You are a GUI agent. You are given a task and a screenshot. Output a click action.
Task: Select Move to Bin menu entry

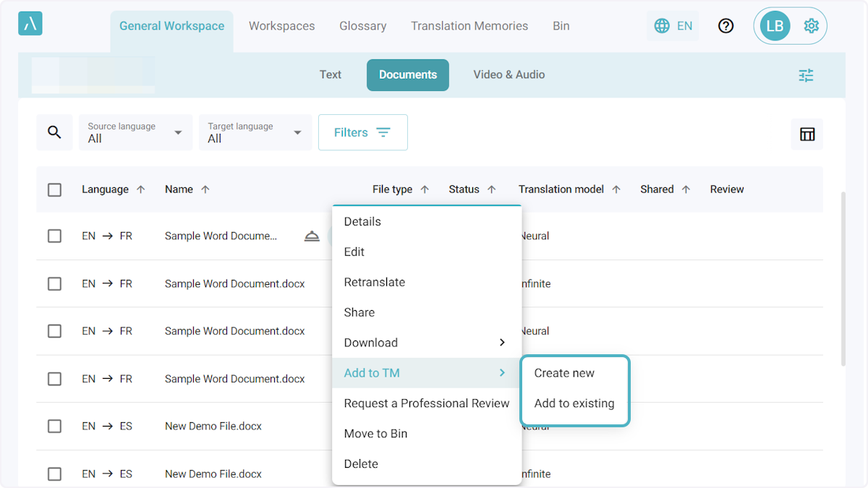point(375,434)
